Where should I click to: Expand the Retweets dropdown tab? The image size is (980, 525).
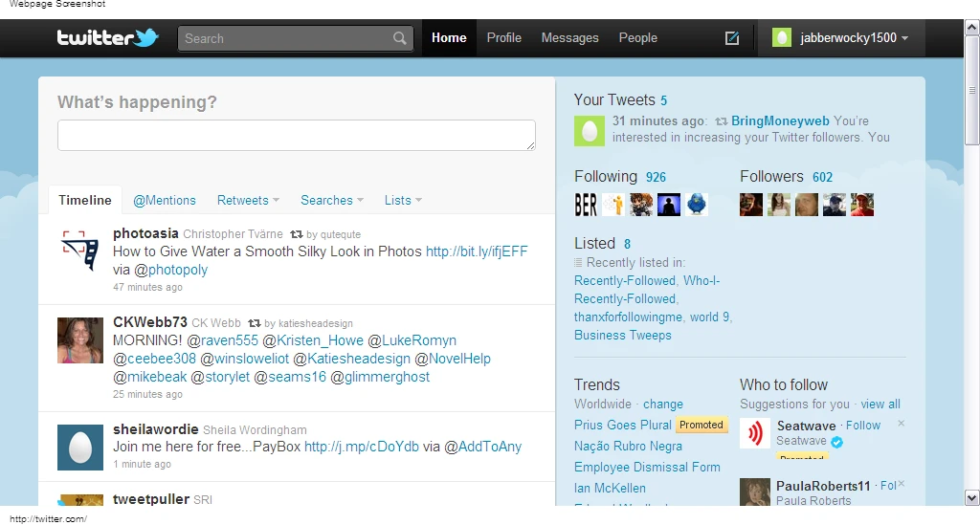coord(248,201)
